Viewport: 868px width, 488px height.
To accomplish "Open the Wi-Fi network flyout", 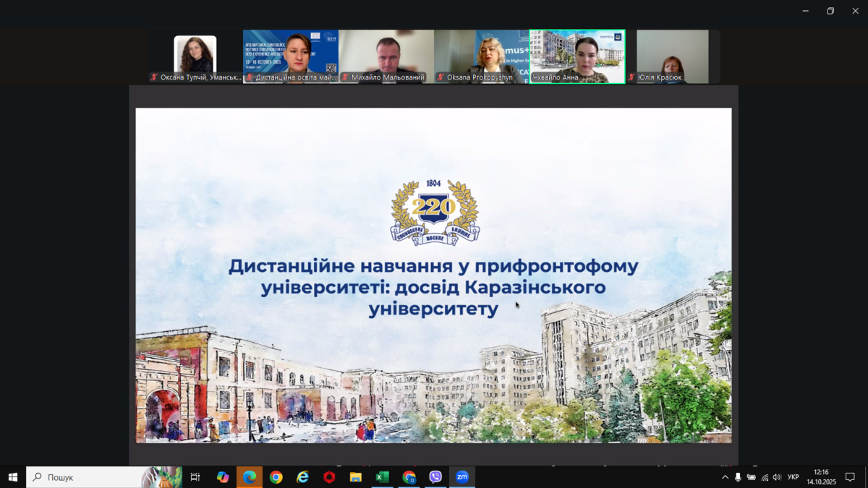I will tap(765, 477).
